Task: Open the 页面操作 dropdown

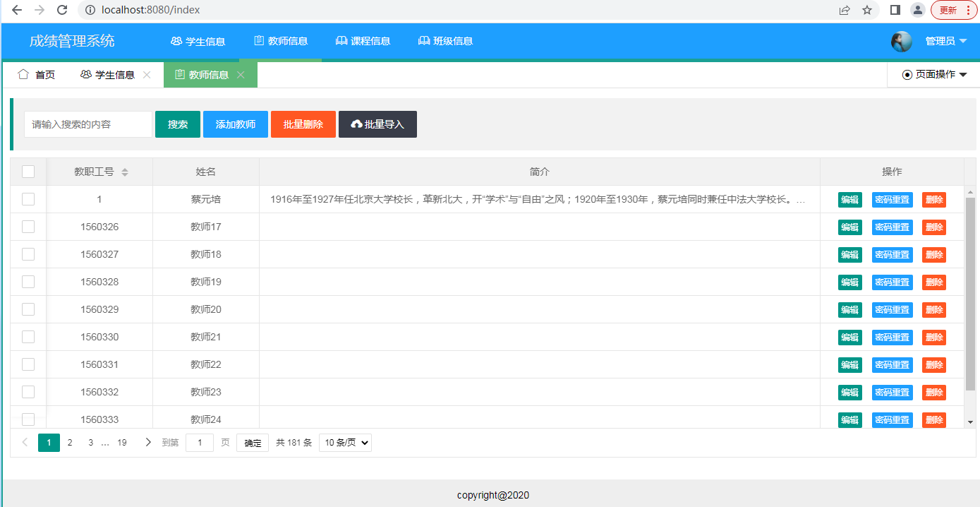Action: (934, 75)
